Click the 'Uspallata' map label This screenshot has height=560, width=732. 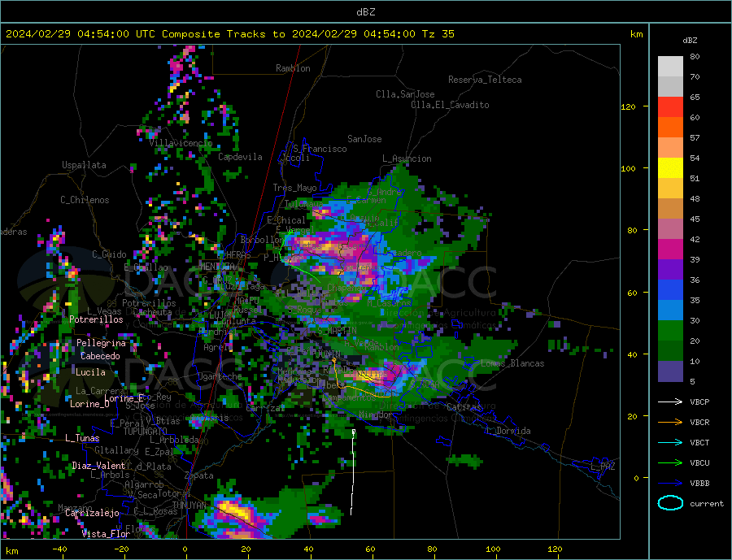coord(84,165)
